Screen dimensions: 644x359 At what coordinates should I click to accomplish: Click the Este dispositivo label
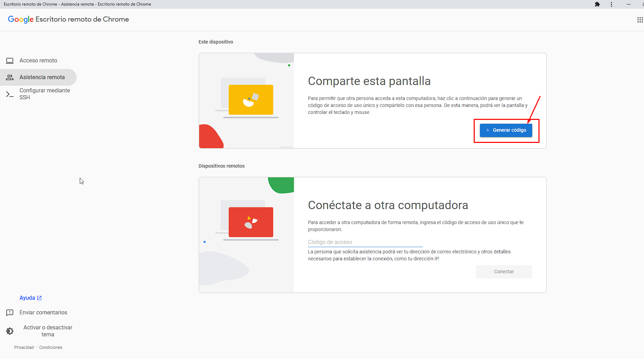[x=216, y=42]
